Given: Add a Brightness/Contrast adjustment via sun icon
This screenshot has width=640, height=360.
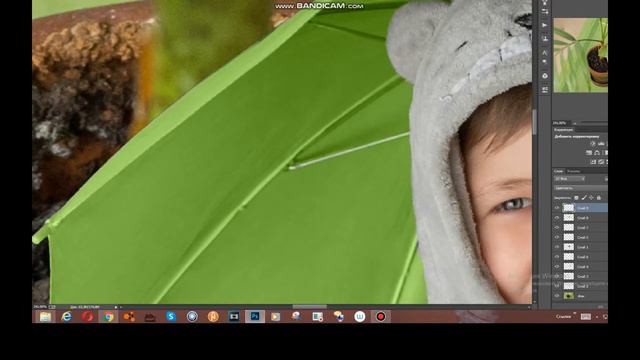Looking at the screenshot, I should [x=593, y=144].
